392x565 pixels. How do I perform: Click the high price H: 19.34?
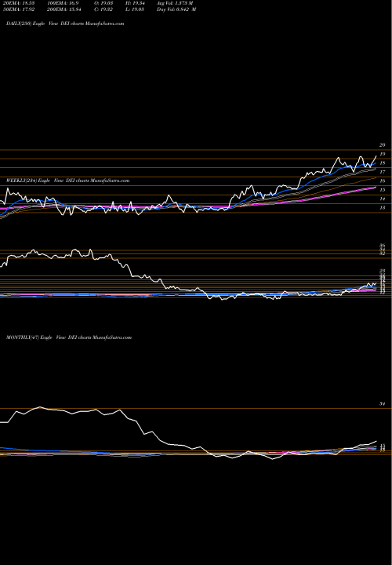[136, 3]
